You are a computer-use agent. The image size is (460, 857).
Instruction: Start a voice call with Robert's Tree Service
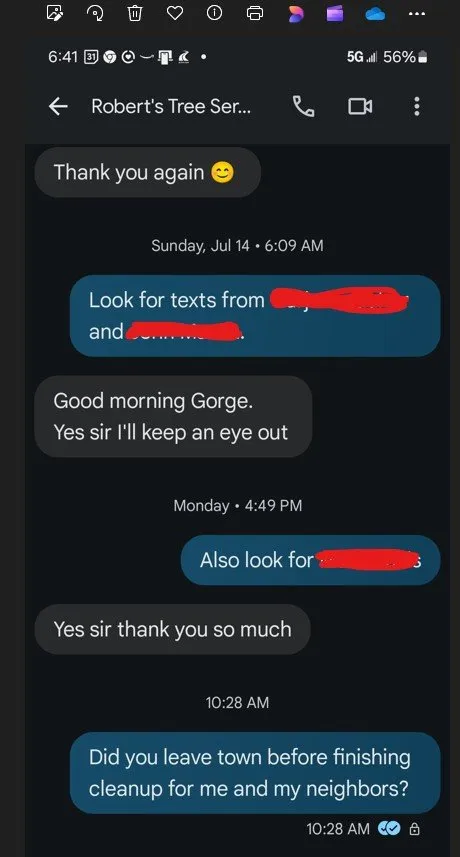pos(304,106)
